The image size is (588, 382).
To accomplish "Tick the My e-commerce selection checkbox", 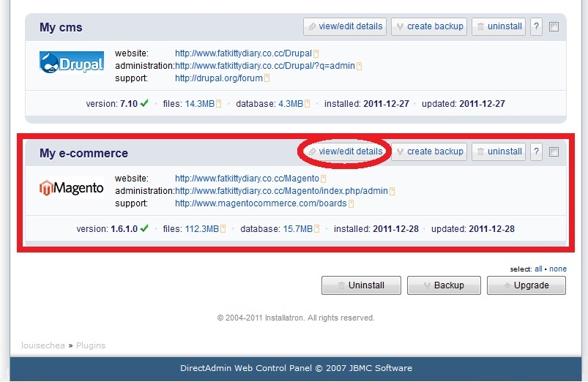I will pos(554,151).
